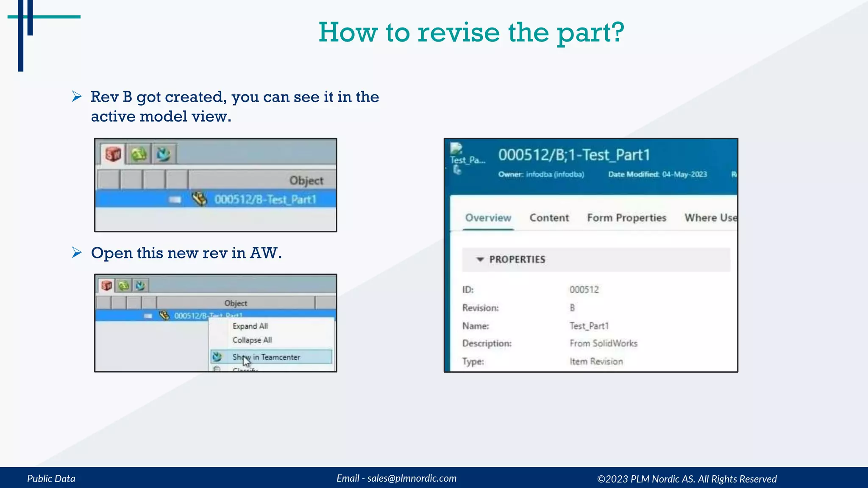Select the green assembly tab icon in the panel with the context menu
This screenshot has width=868, height=488.
[124, 286]
